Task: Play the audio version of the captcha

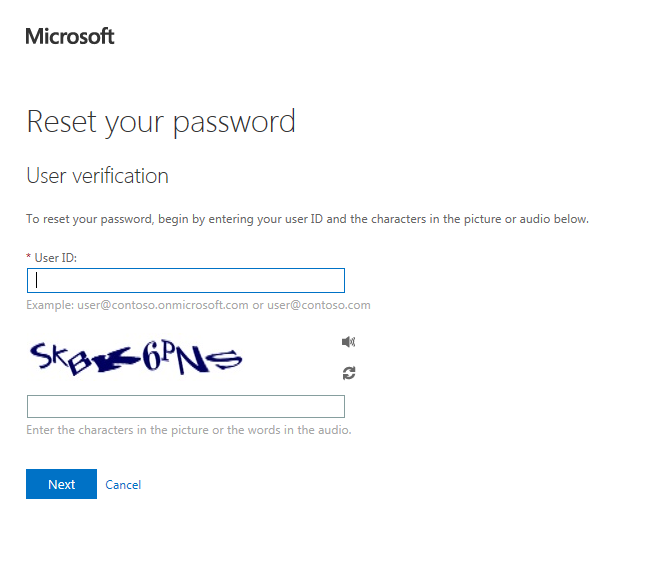Action: tap(348, 342)
